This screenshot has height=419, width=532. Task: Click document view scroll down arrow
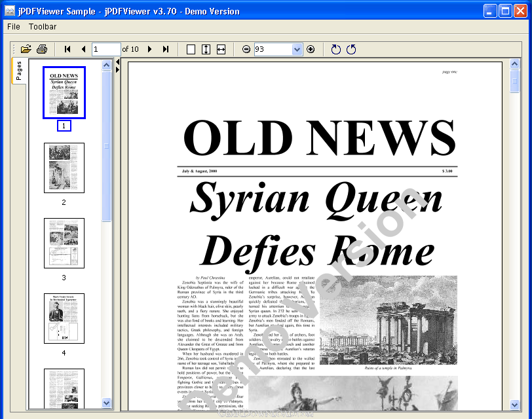(515, 405)
